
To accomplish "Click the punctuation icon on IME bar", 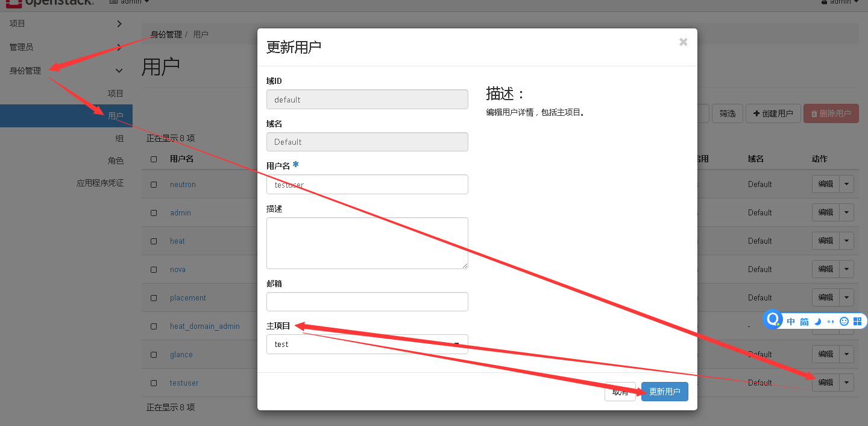I will pos(831,322).
